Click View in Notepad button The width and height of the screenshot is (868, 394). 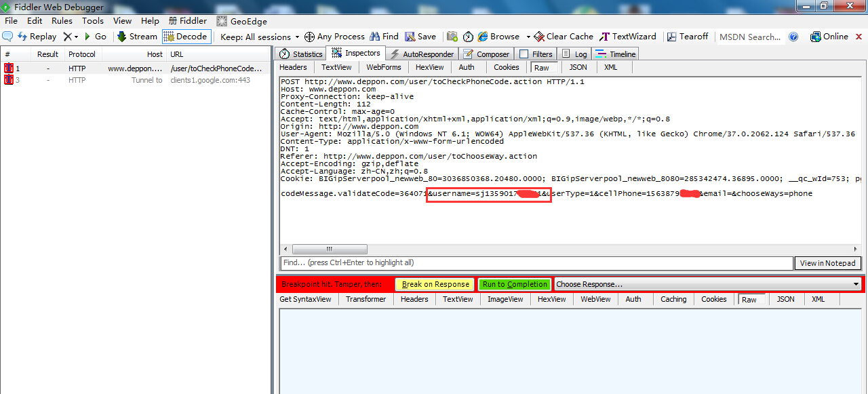pyautogui.click(x=828, y=263)
